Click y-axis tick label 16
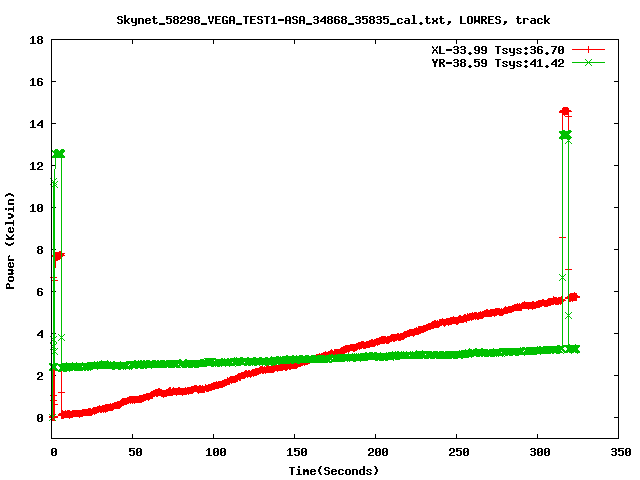Viewport: 640px width, 480px height. (x=36, y=82)
